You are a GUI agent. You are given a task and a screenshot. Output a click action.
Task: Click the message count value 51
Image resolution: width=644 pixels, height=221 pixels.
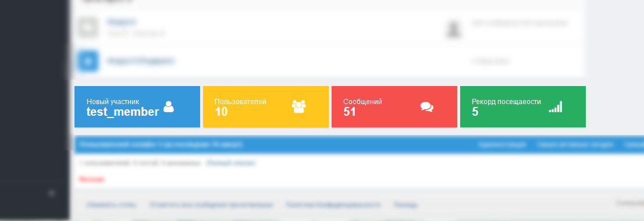[x=350, y=112]
